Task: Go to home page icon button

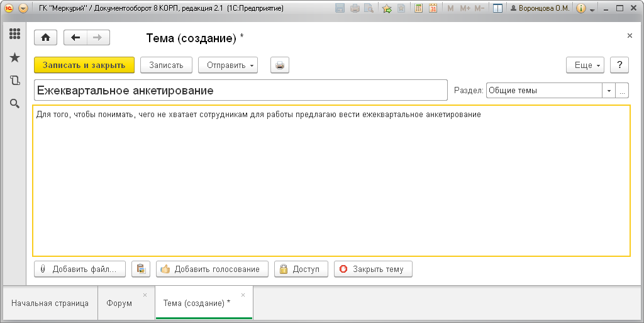Action: tap(45, 38)
